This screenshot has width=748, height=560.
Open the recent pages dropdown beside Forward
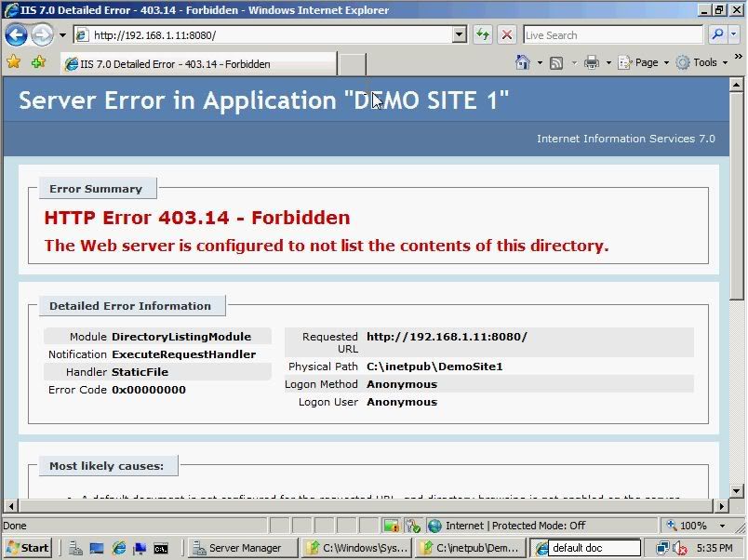tap(62, 35)
